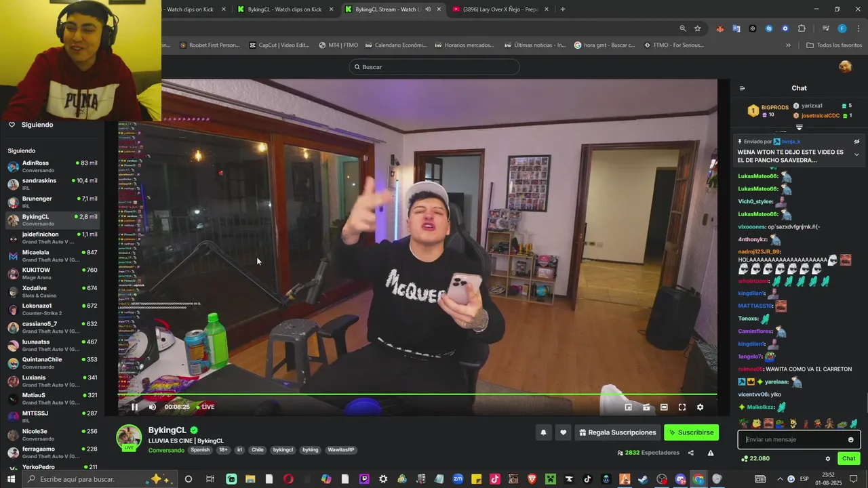Click the BykingCL streamer avatar
Viewport: 868px width, 488px height.
click(129, 438)
